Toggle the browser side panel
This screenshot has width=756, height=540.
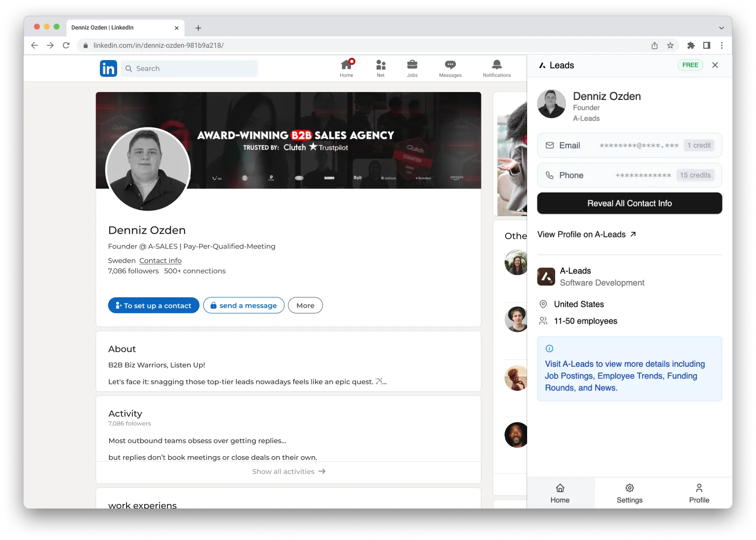706,45
